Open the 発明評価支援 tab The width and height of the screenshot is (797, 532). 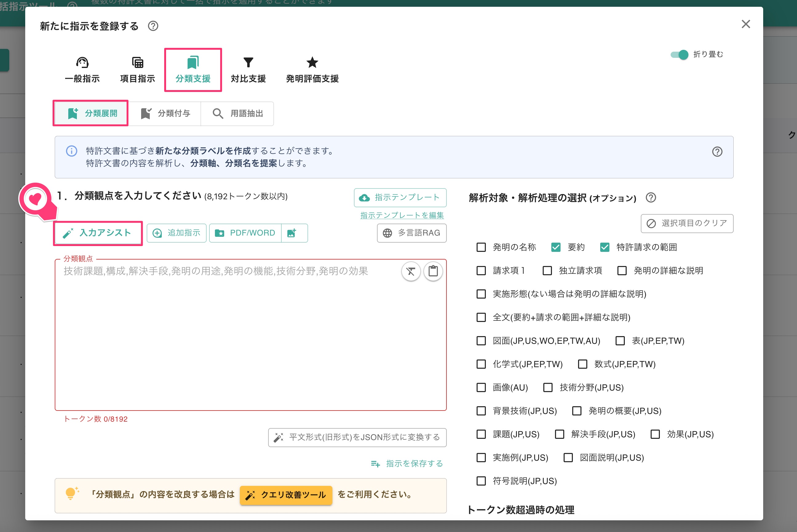pos(312,70)
